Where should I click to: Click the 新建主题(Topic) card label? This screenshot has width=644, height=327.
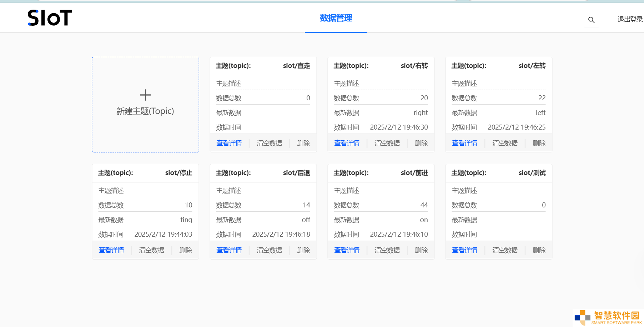(145, 111)
